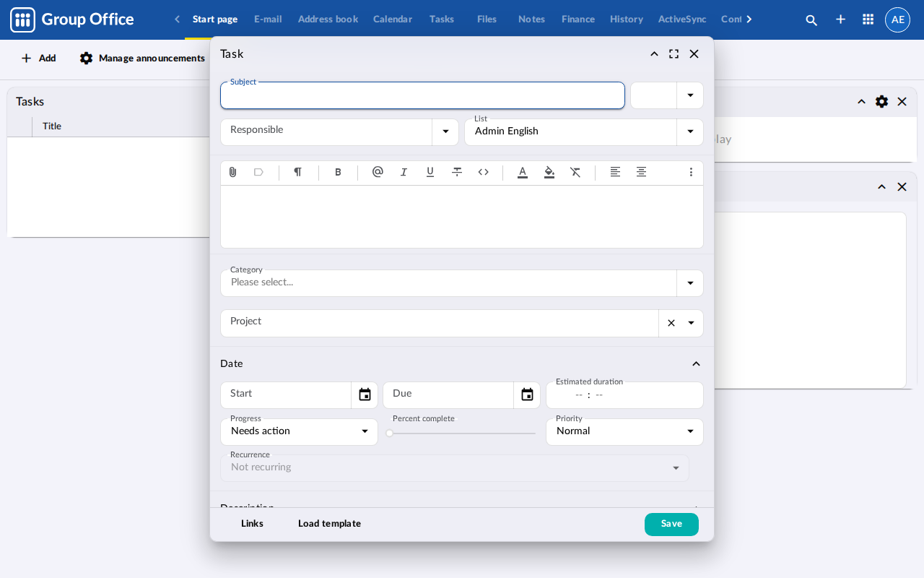Insert an @ mention in the description
This screenshot has height=578, width=924.
point(378,172)
